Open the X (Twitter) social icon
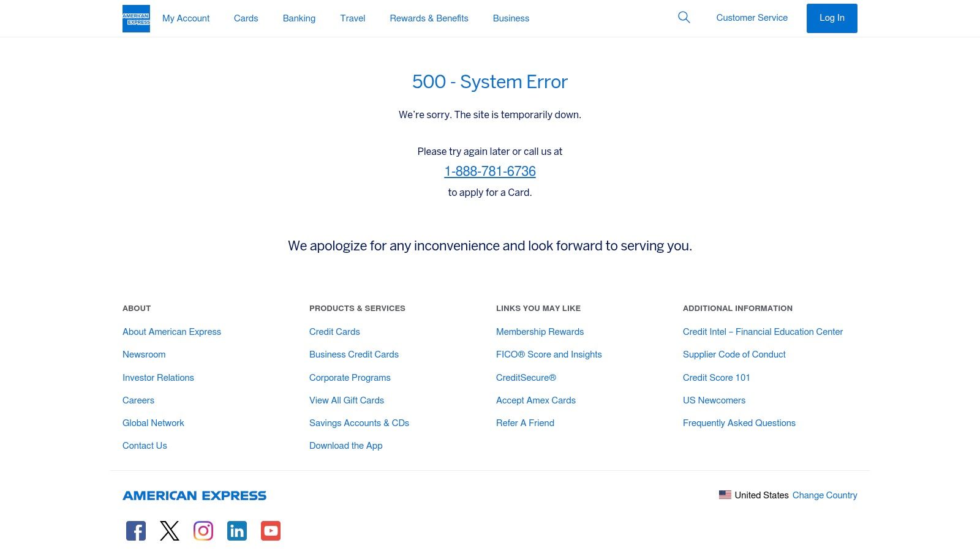This screenshot has width=980, height=551. tap(170, 531)
